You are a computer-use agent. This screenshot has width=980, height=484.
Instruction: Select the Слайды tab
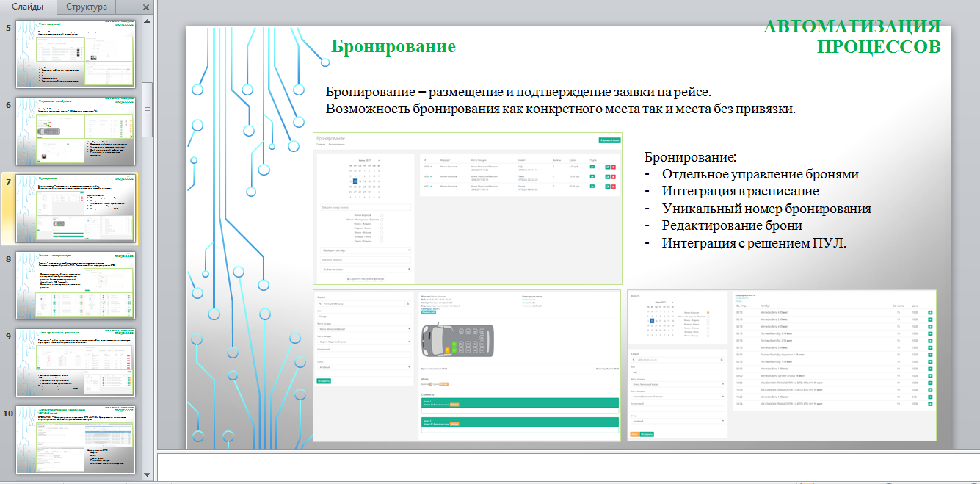(29, 7)
